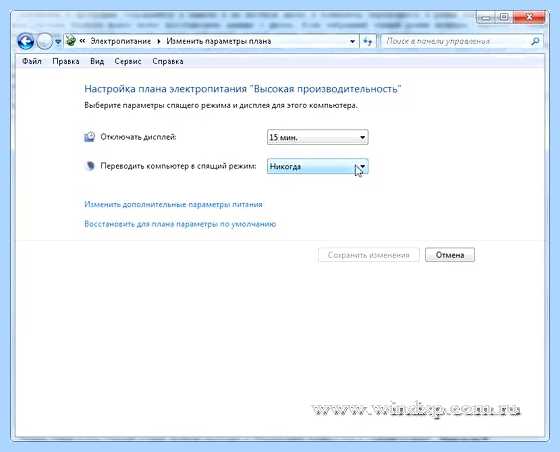Open the Сервис menu

(128, 61)
